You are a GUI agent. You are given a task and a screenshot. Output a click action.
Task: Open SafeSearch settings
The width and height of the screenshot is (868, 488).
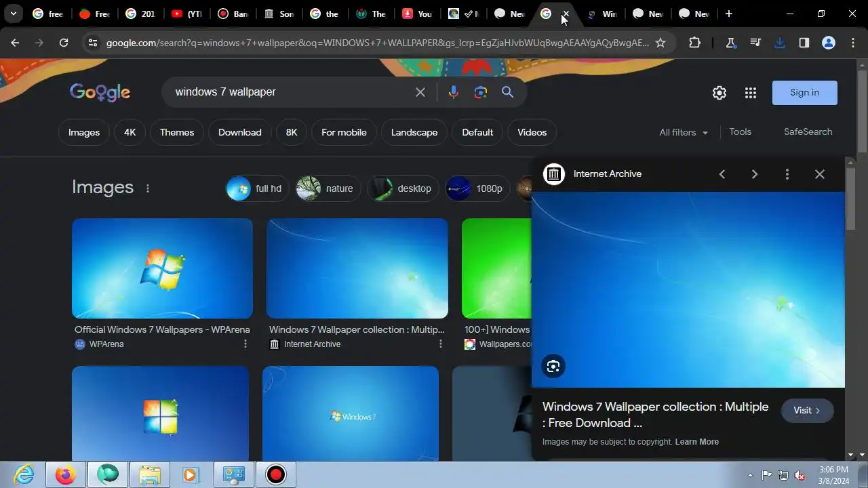click(808, 132)
